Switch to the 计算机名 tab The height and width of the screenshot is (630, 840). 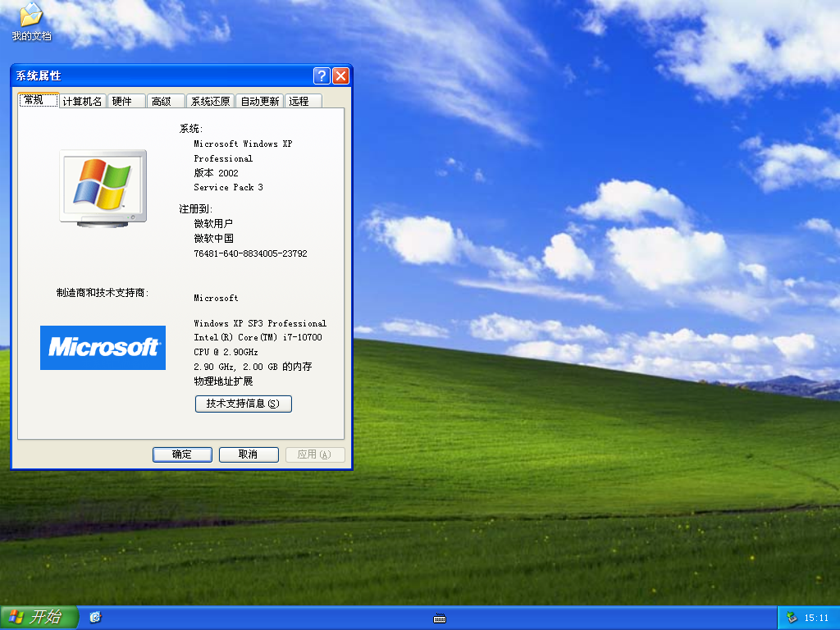pyautogui.click(x=82, y=101)
